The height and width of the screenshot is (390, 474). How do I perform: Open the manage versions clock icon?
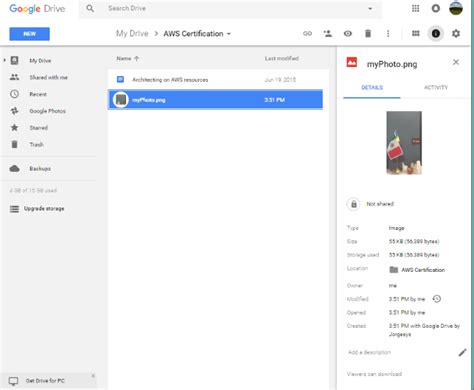click(437, 299)
